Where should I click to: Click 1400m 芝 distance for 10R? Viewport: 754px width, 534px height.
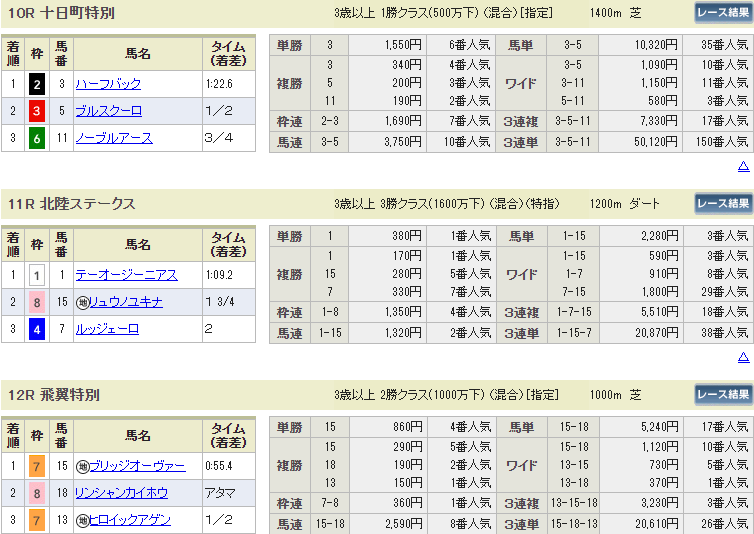[x=616, y=13]
